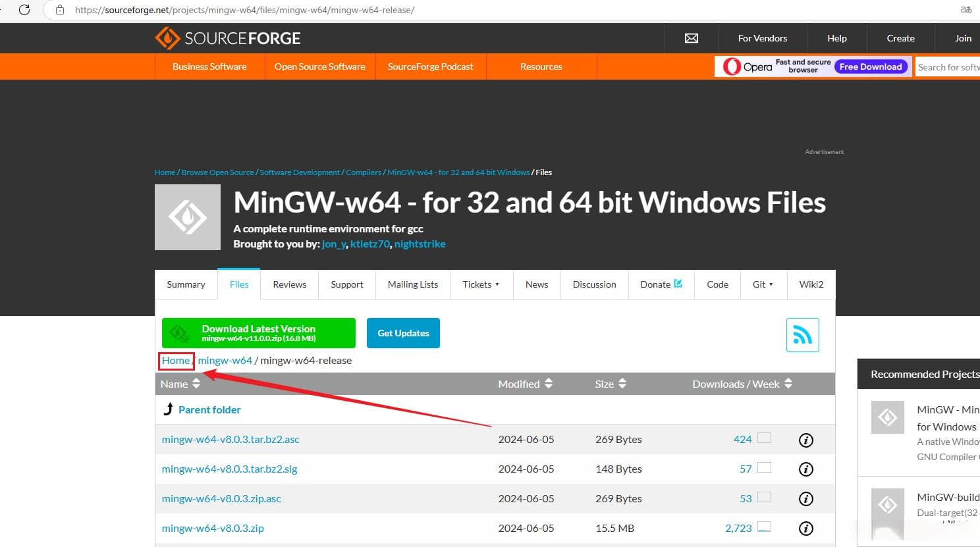Open the Code tab
Viewport: 980px width, 547px height.
[x=717, y=284]
